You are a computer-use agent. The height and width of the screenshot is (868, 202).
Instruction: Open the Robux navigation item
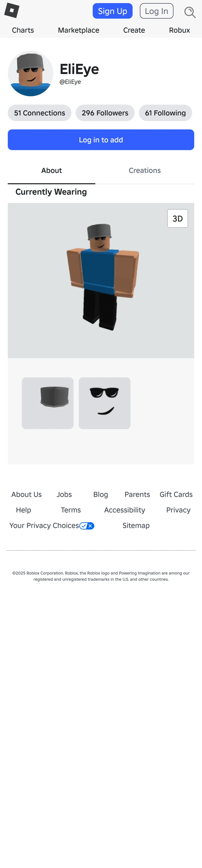click(x=179, y=30)
